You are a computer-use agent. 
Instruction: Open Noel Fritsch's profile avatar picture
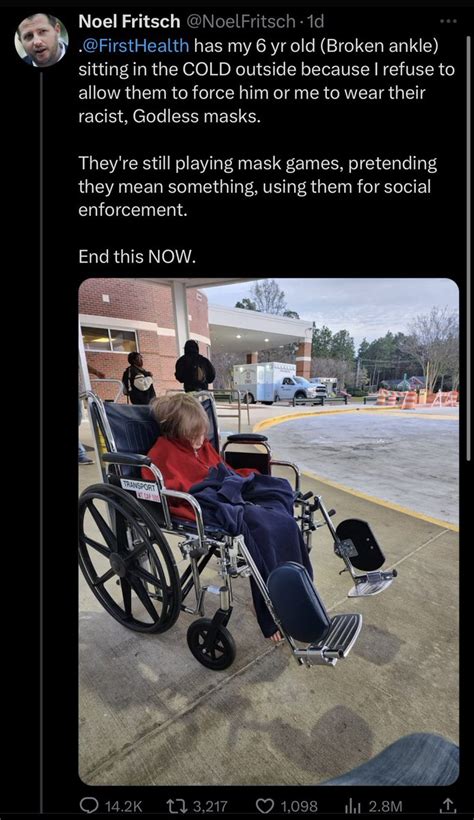(x=41, y=40)
